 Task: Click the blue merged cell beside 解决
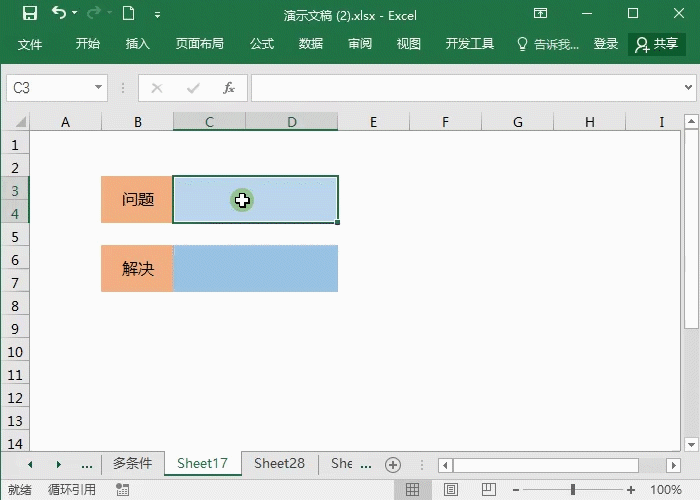pyautogui.click(x=255, y=268)
